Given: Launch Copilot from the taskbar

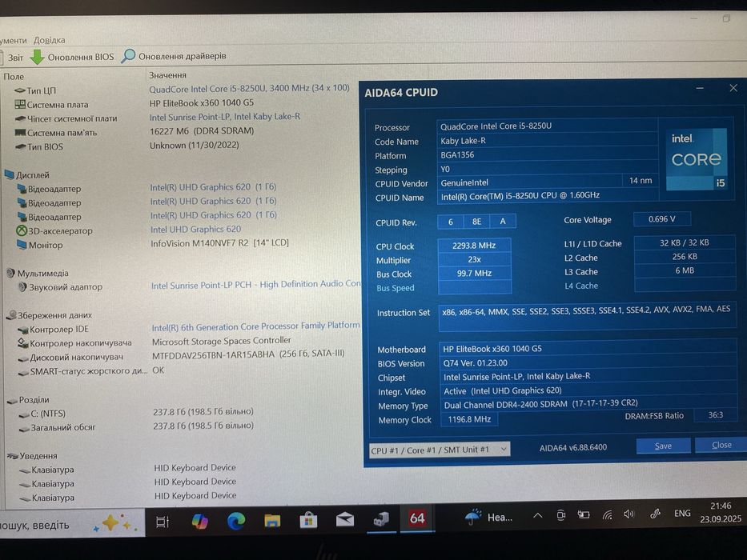Looking at the screenshot, I should click(x=199, y=522).
